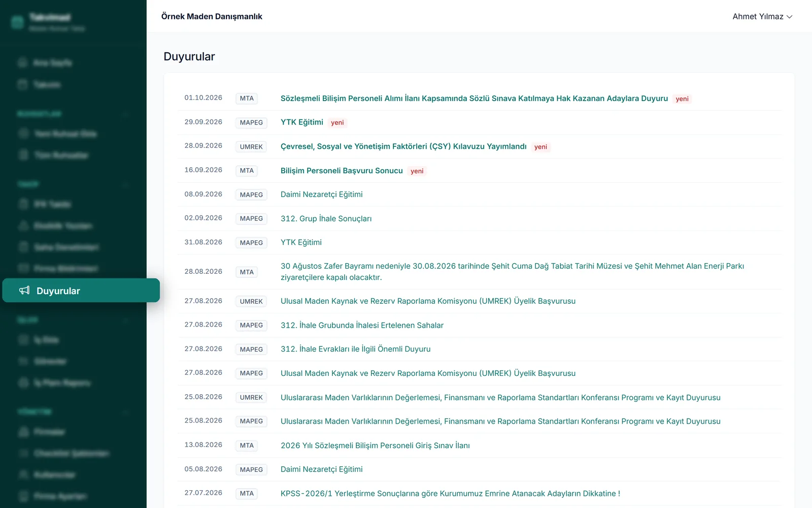Open 312. İhale Evrakları ile İlgili Önemli Duyuru
This screenshot has height=508, width=812.
[356, 349]
